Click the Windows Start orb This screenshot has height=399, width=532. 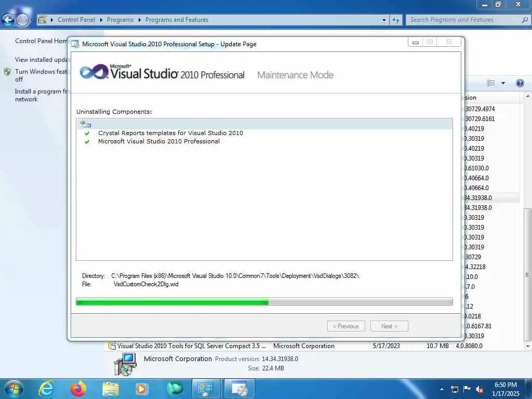[14, 389]
